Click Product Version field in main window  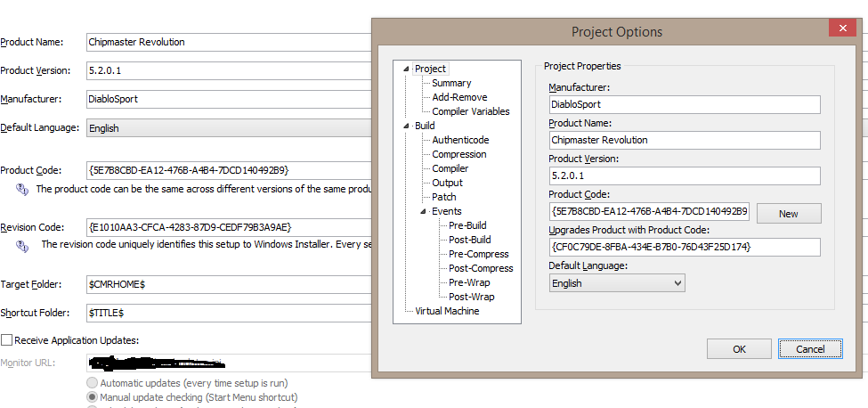pos(229,71)
